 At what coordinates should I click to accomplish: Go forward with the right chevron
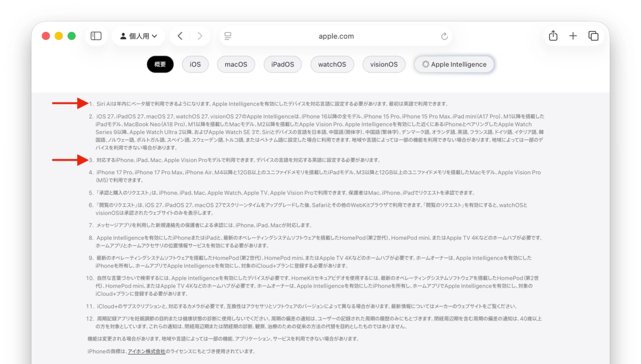tap(200, 36)
